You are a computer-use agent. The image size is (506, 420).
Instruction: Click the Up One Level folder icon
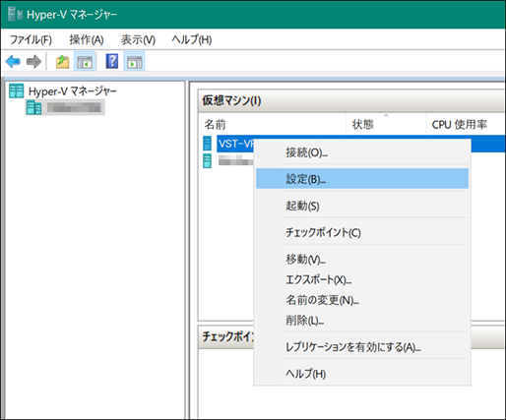62,62
